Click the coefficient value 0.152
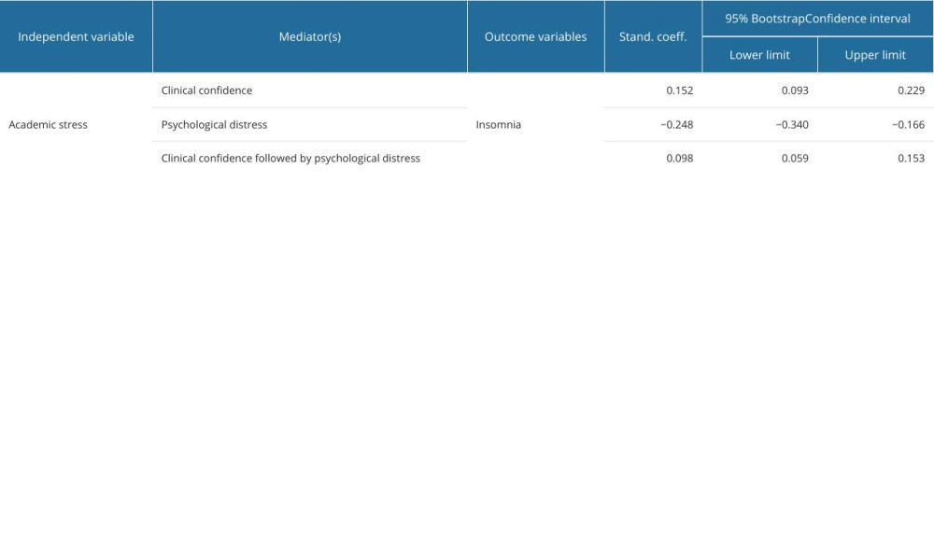Screen dimensions: 934x560 tap(680, 91)
